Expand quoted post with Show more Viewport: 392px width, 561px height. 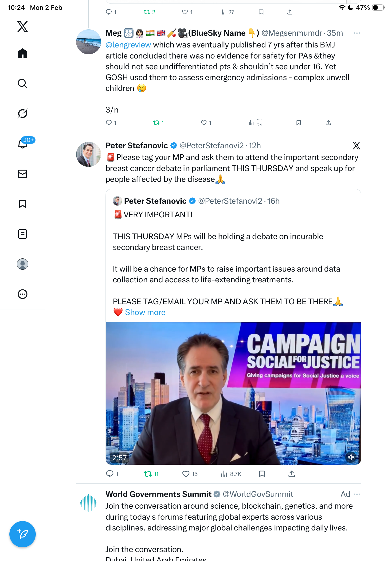tap(145, 312)
